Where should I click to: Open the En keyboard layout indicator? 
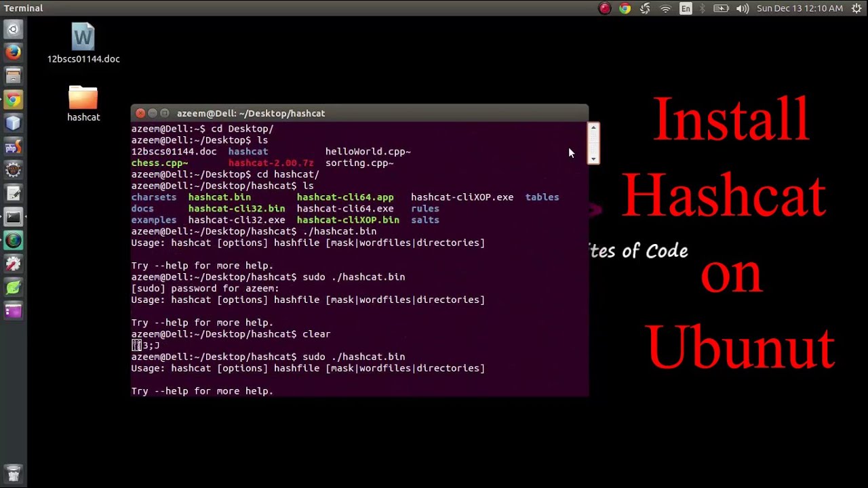[686, 8]
